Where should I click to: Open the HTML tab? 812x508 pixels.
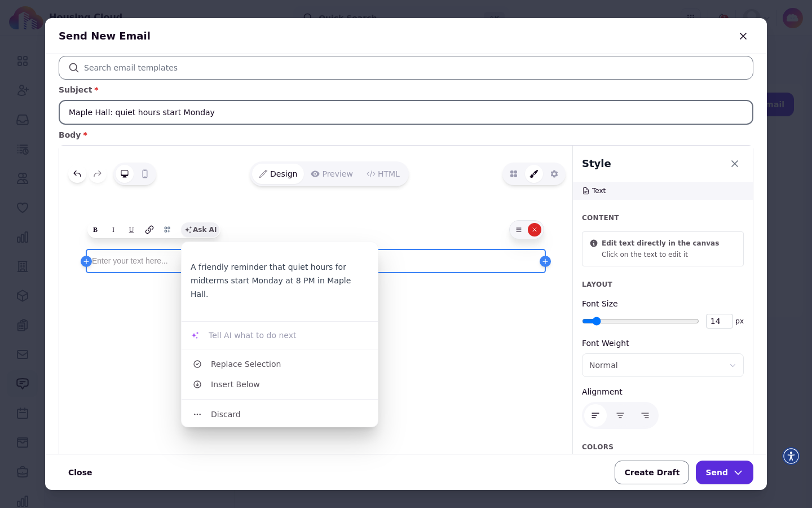(383, 174)
